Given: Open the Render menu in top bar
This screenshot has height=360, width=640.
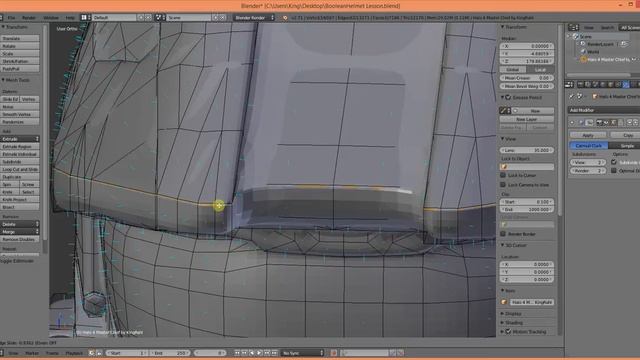Looking at the screenshot, I should (29, 18).
